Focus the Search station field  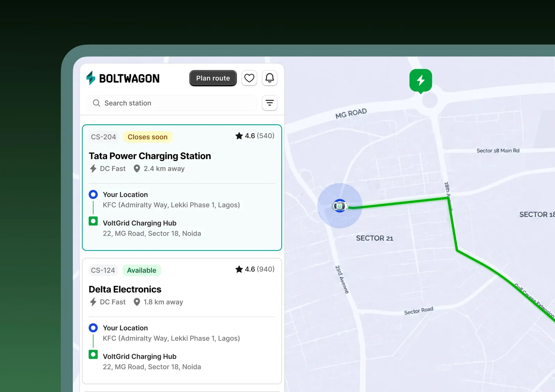coord(172,103)
